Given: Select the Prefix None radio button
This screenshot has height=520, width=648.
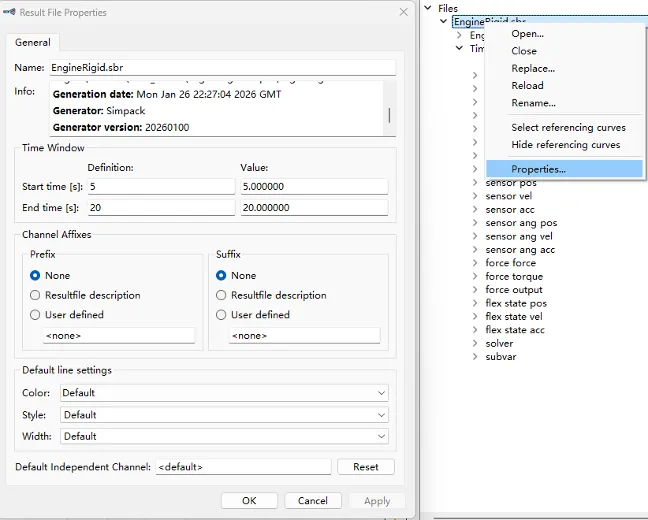Looking at the screenshot, I should [x=36, y=275].
